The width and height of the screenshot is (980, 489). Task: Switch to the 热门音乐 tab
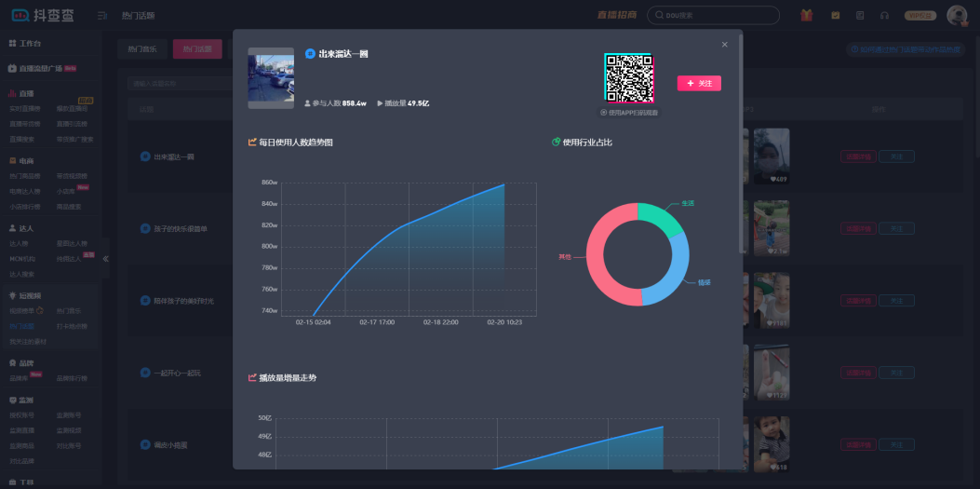(x=142, y=49)
